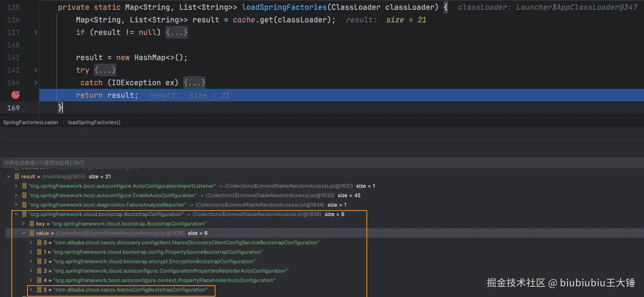Click line number 169 in gutter

coord(13,108)
